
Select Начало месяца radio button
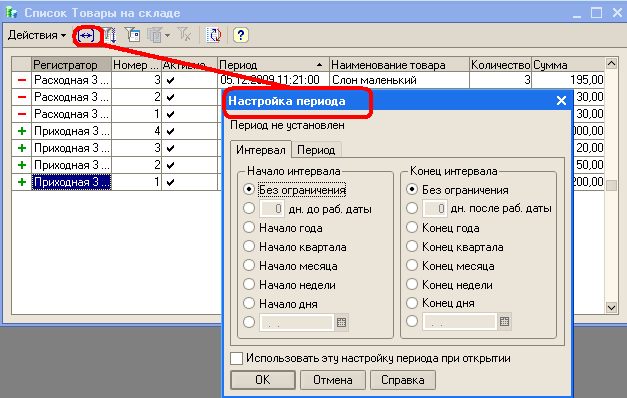(x=249, y=265)
